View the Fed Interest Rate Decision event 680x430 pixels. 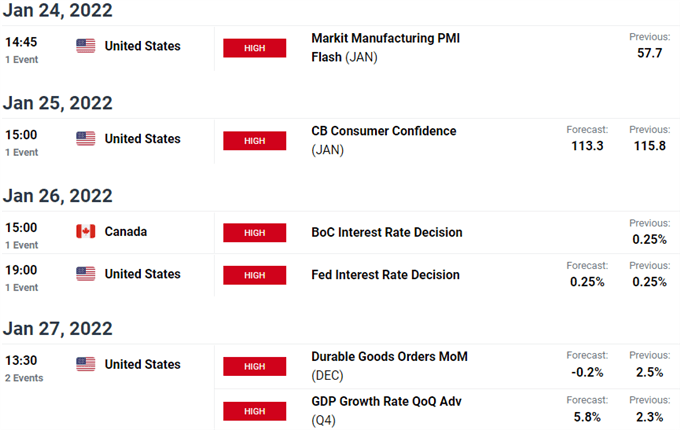coord(386,274)
